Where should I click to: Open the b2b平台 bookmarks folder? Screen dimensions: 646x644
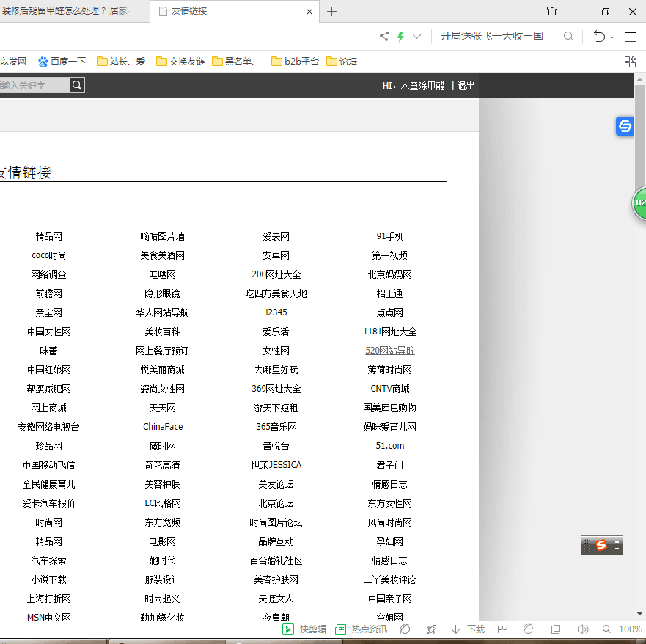point(295,62)
